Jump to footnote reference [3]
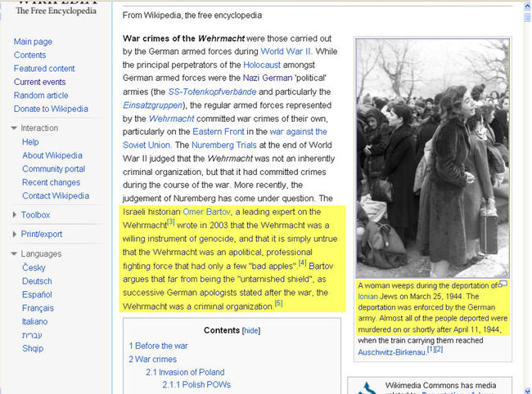The height and width of the screenshot is (394, 532). point(171,222)
